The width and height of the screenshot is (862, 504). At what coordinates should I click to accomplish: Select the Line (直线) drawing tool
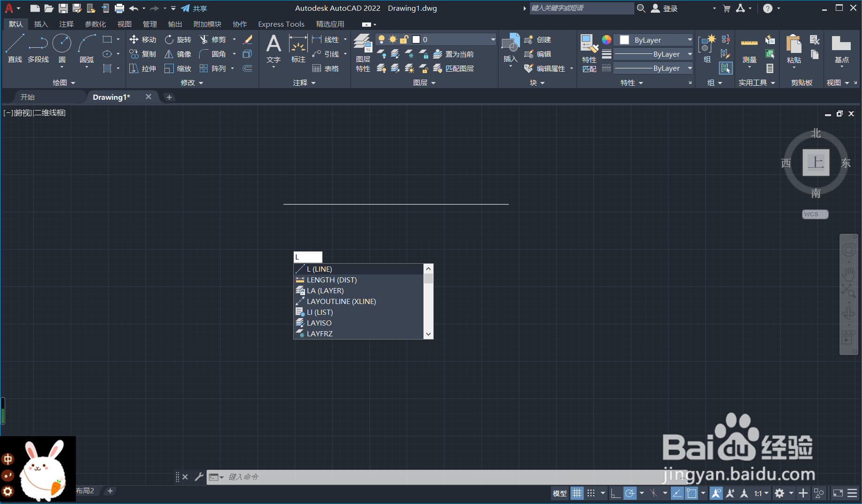15,48
